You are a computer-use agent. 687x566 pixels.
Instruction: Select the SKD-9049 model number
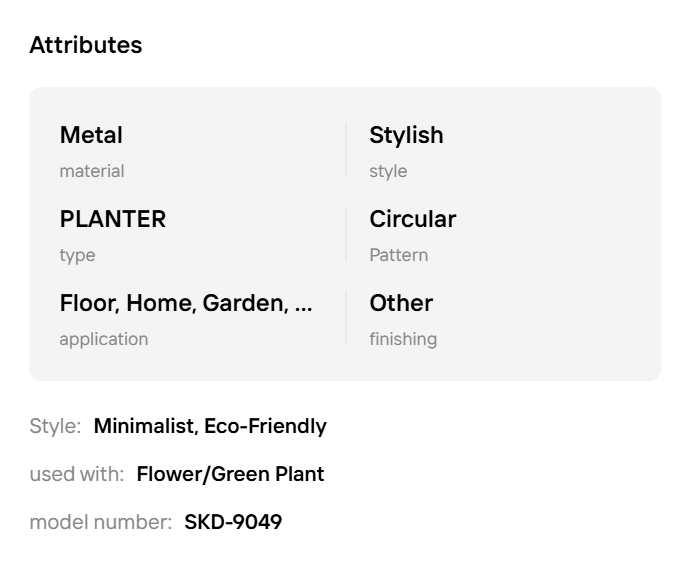click(x=233, y=522)
